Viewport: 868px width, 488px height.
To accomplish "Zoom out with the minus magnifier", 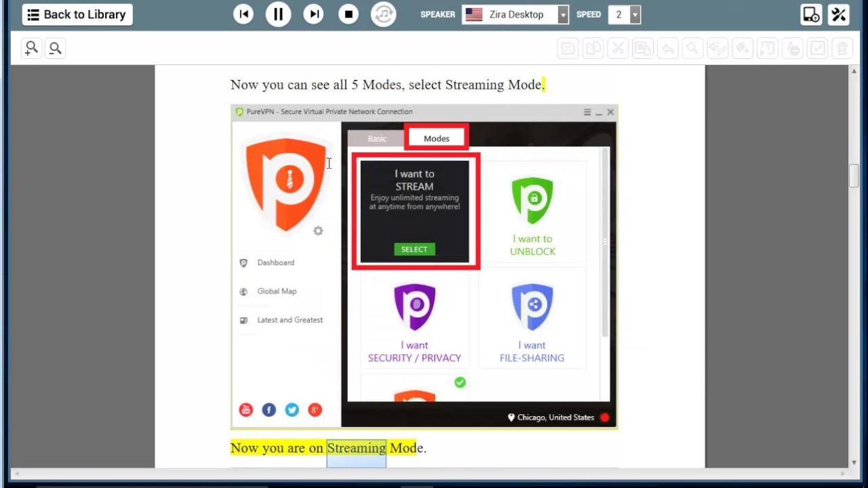I will [56, 48].
